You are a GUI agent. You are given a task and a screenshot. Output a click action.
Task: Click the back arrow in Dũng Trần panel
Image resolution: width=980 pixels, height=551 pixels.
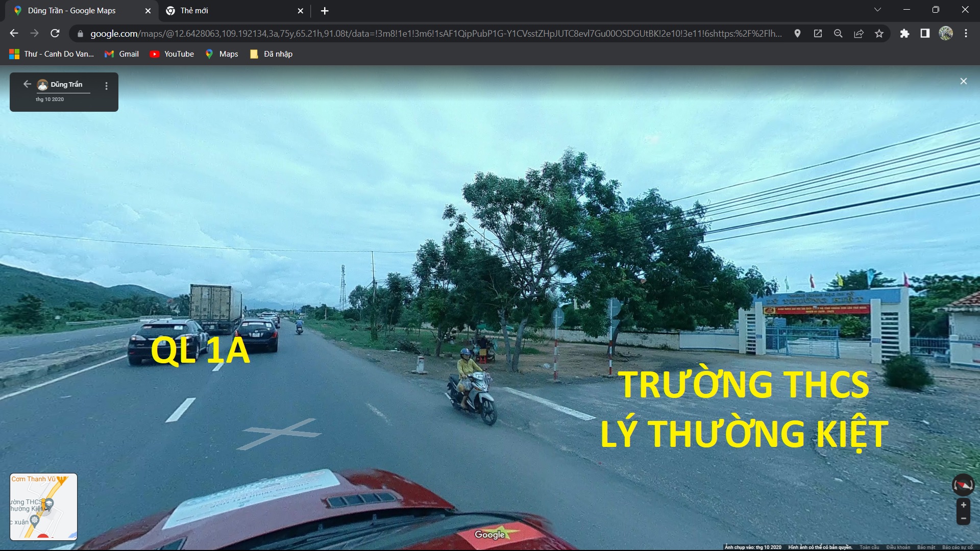click(27, 84)
